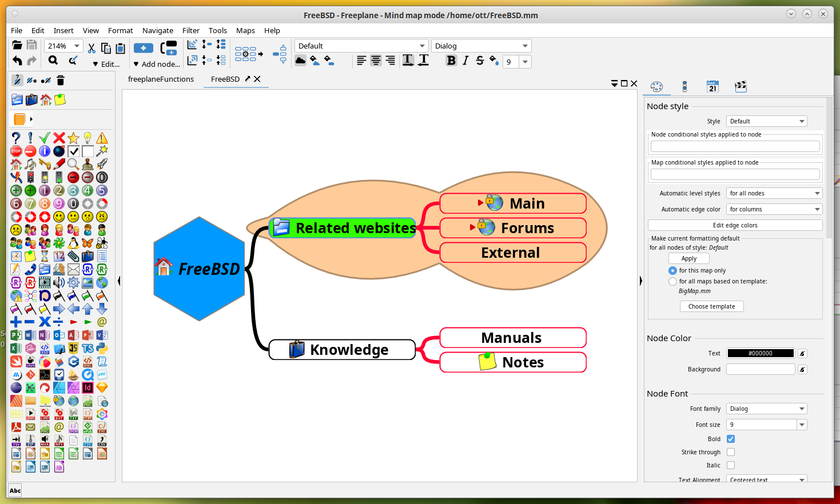The width and height of the screenshot is (840, 504).
Task: Cut the selection with the scissors icon
Action: click(91, 48)
